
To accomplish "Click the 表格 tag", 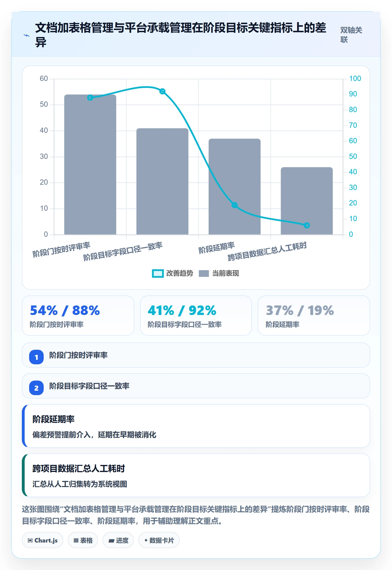I will 83,540.
